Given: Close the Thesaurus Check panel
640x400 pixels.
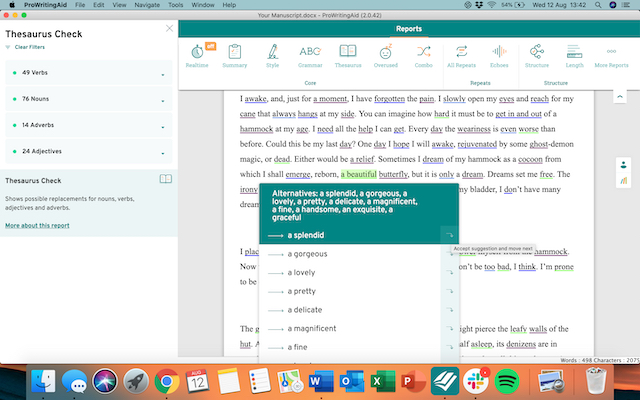Looking at the screenshot, I should pos(169,28).
